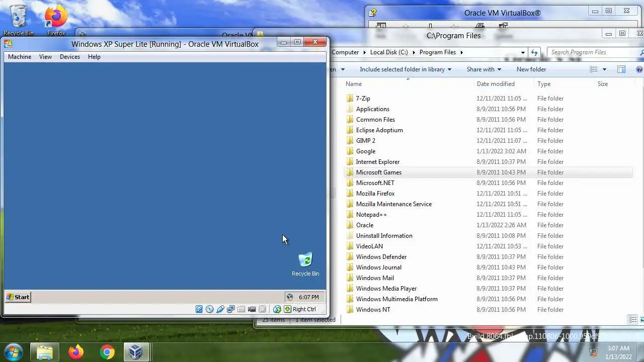Select the Windows Media Player folder

(386, 289)
